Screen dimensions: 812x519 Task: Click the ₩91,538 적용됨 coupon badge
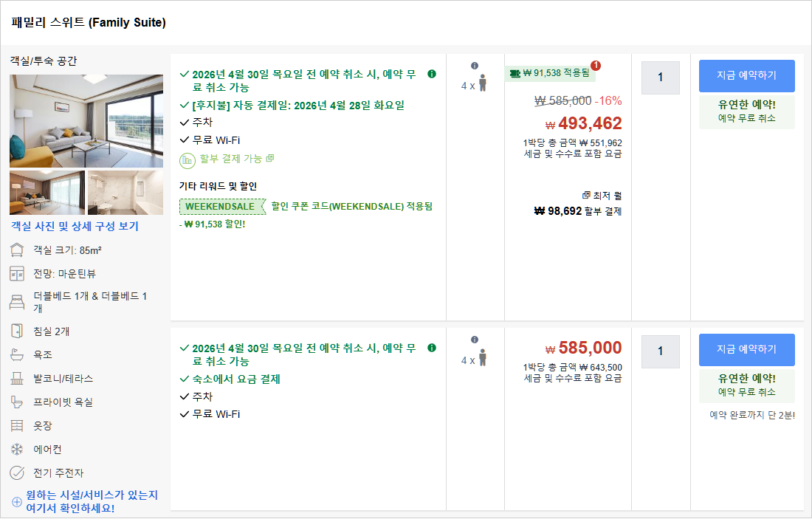click(550, 73)
